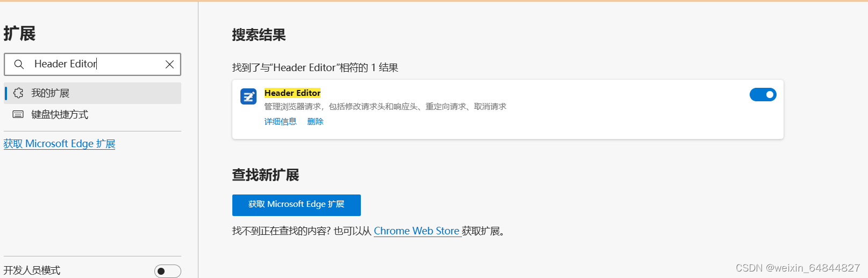The image size is (868, 278).
Task: Click the 查找新扩展 heading
Action: (x=266, y=175)
